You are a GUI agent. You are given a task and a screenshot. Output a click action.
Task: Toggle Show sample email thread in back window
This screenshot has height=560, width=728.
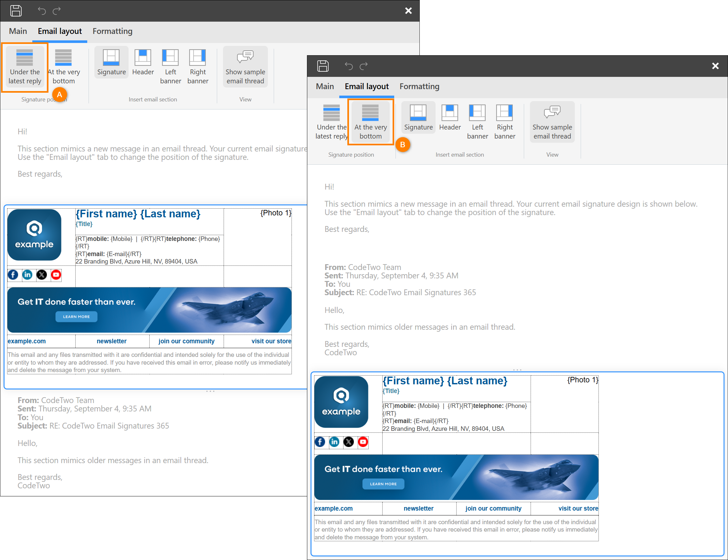(x=245, y=67)
